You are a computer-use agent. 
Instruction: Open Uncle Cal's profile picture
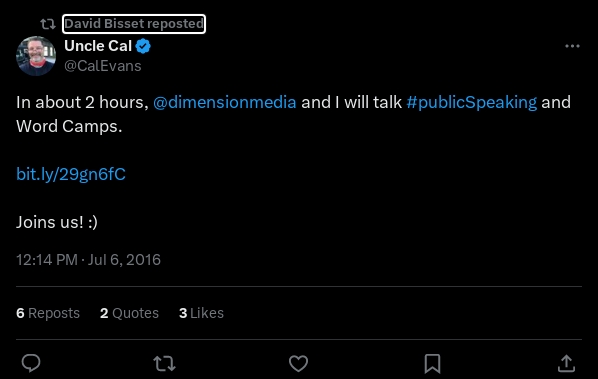pyautogui.click(x=36, y=56)
